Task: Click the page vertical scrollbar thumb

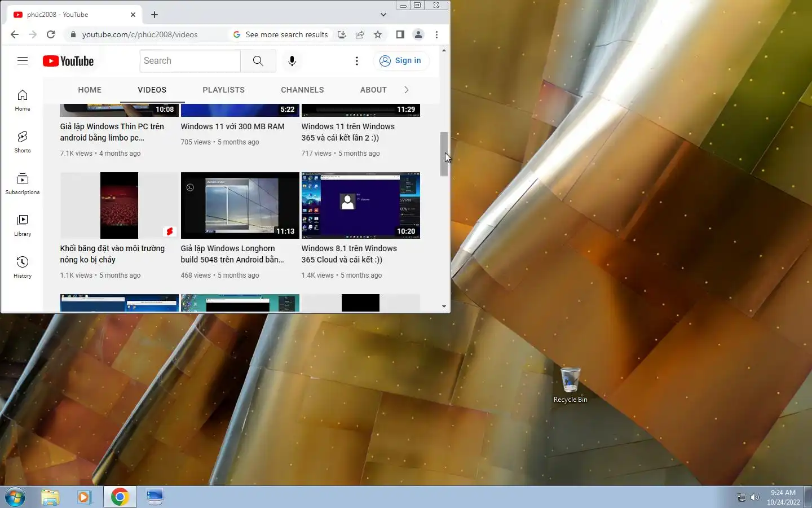Action: point(444,154)
